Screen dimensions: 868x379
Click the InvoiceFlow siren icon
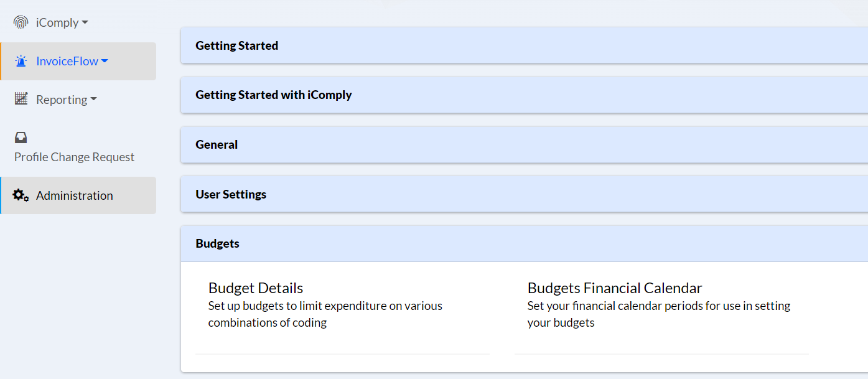21,61
